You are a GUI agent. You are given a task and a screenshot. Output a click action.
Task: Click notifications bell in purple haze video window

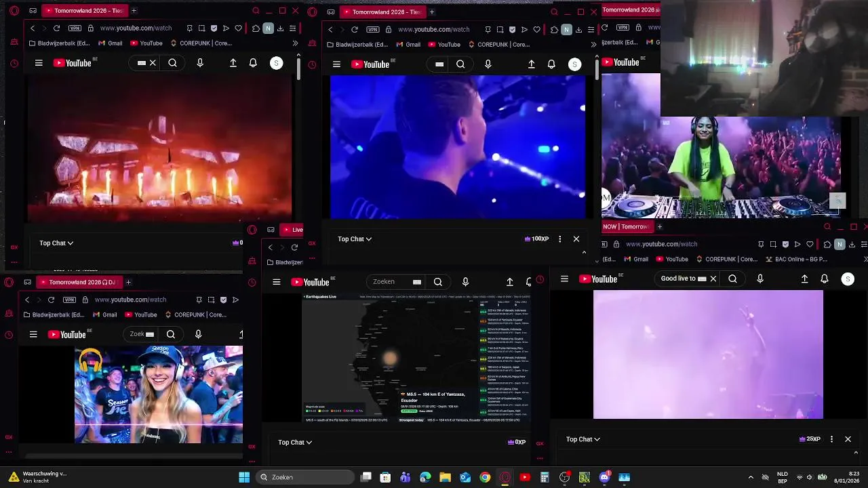[825, 279]
